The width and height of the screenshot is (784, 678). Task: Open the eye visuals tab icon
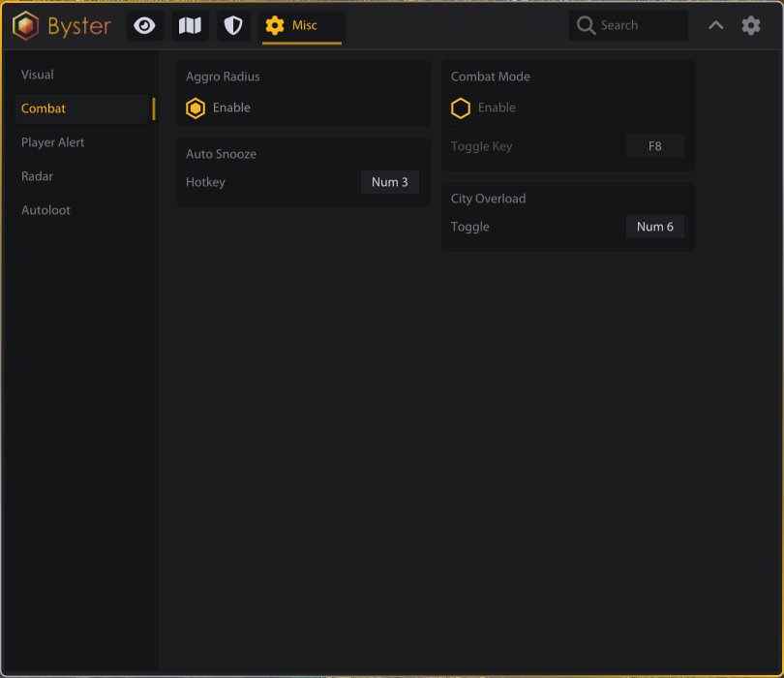click(x=144, y=25)
